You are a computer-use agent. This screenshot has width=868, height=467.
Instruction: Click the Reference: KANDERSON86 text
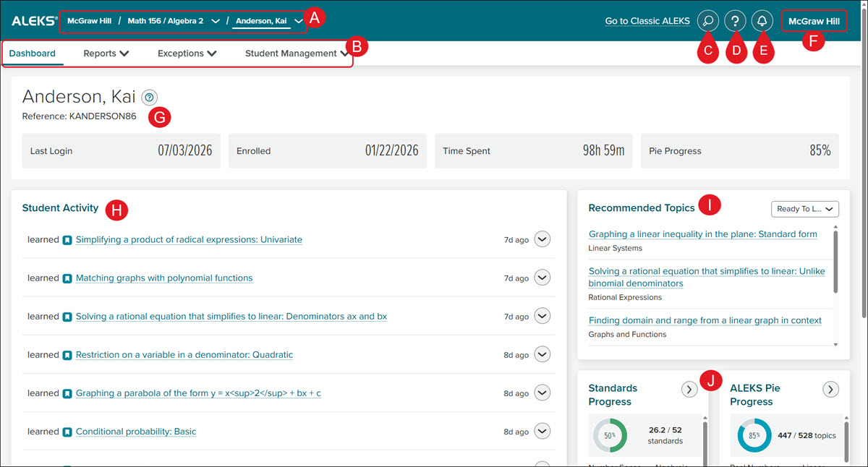[79, 116]
